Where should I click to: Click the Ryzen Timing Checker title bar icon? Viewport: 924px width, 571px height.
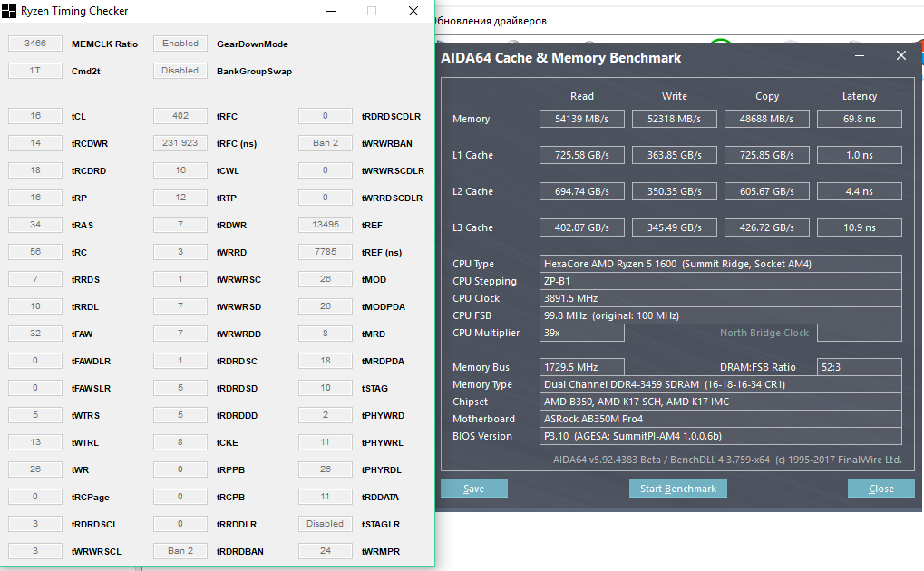click(x=10, y=12)
